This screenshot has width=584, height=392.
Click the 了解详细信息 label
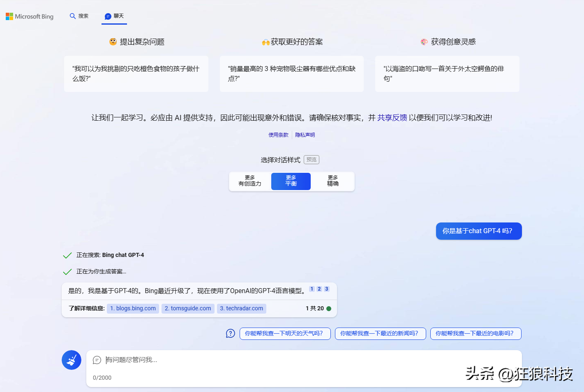tap(87, 308)
